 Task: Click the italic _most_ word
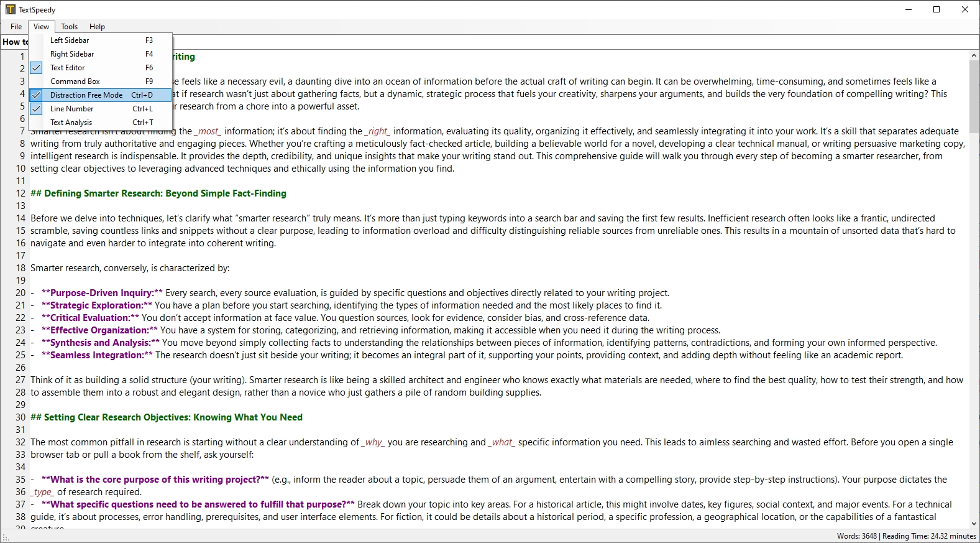208,131
